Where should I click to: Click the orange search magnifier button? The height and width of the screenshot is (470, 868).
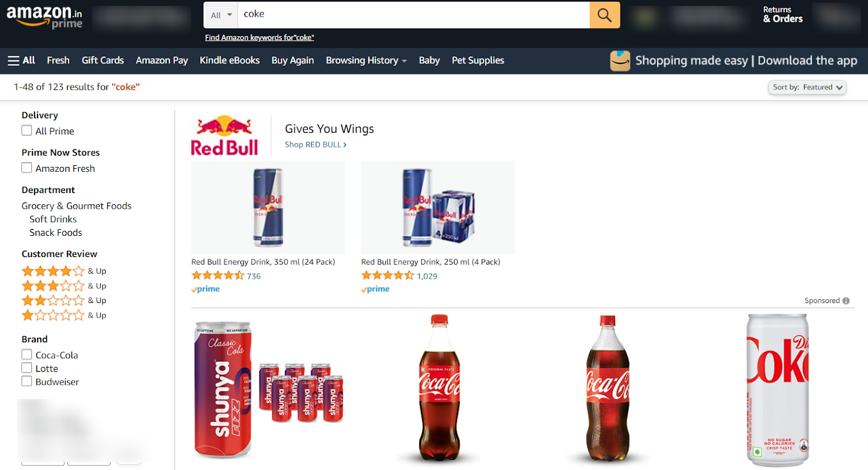tap(604, 15)
